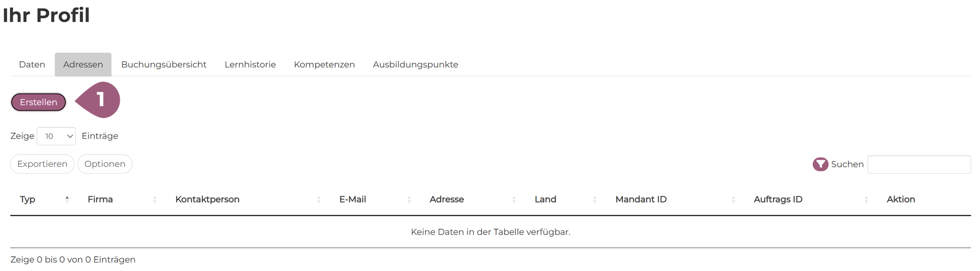Open the Ausbildungspunkte tab
The width and height of the screenshot is (980, 271).
pyautogui.click(x=415, y=65)
